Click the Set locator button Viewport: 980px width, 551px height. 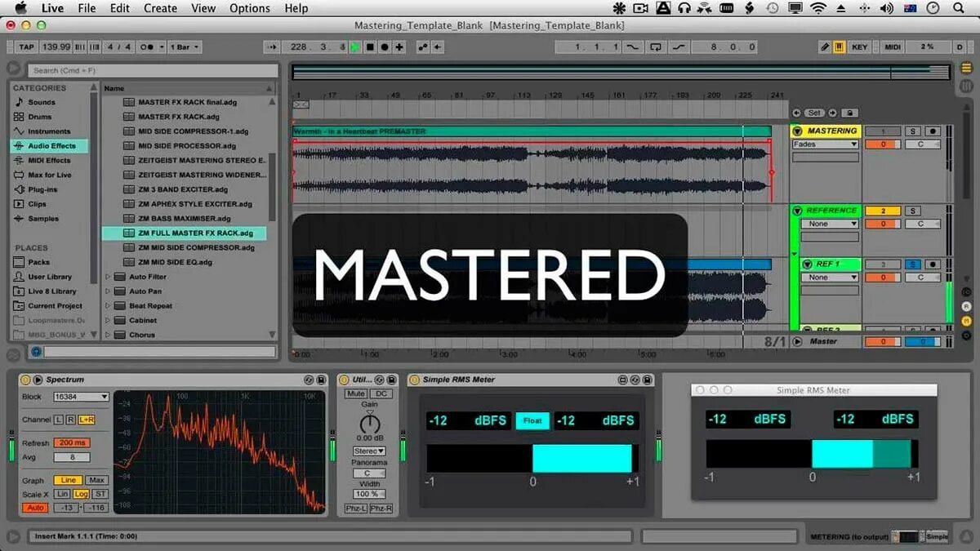click(x=814, y=113)
